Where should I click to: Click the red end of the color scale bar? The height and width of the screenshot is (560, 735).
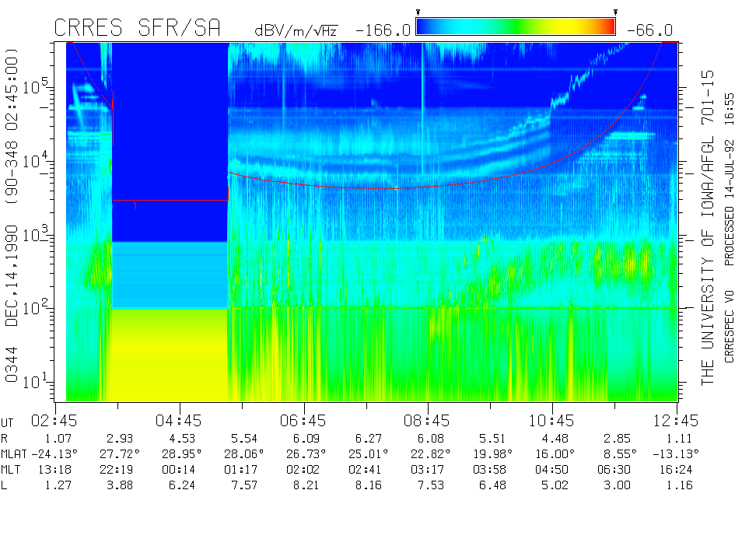pos(607,27)
